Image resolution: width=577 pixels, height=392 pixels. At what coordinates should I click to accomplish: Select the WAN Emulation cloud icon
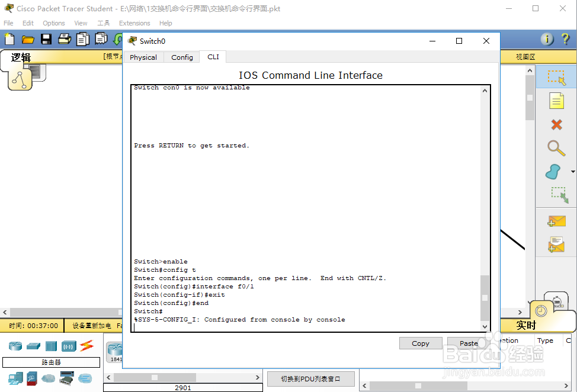[48, 378]
